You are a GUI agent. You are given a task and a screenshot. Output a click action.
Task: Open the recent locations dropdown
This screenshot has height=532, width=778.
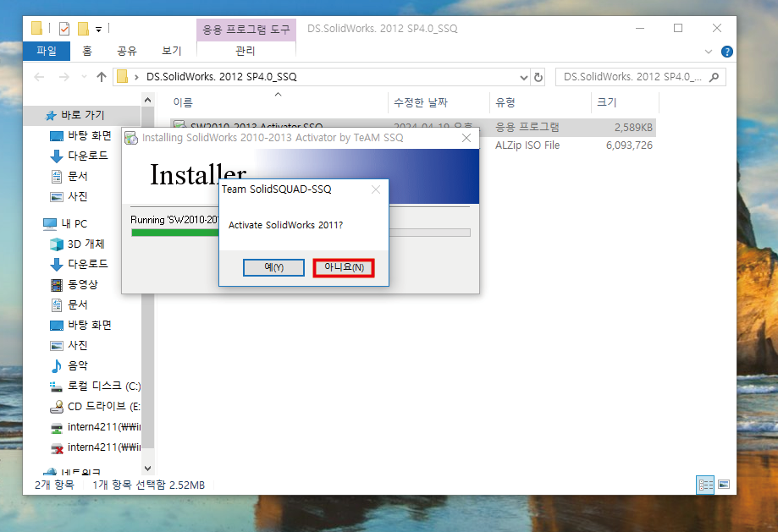(84, 77)
